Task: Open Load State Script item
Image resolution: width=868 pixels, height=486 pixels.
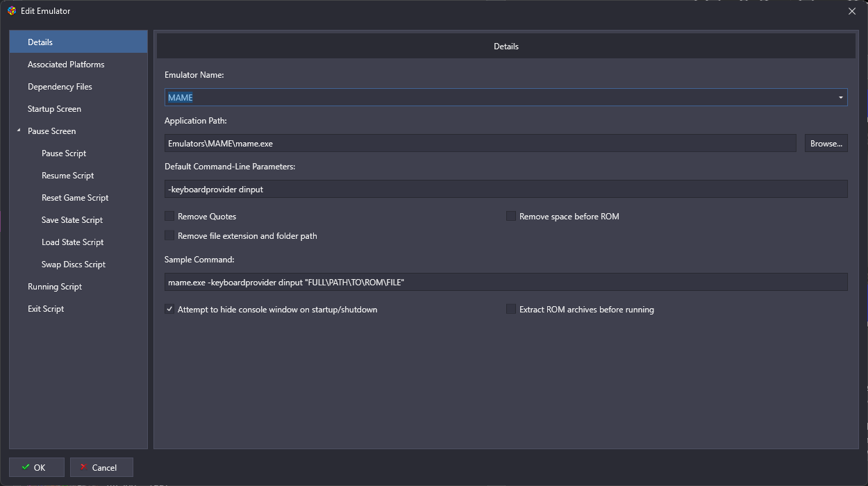Action: click(72, 242)
